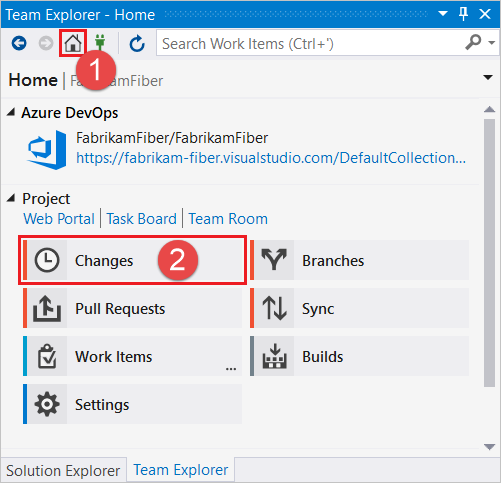Screen dimensions: 501x483
Task: Click the vertical scrollbar thumb
Action: pos(489,253)
